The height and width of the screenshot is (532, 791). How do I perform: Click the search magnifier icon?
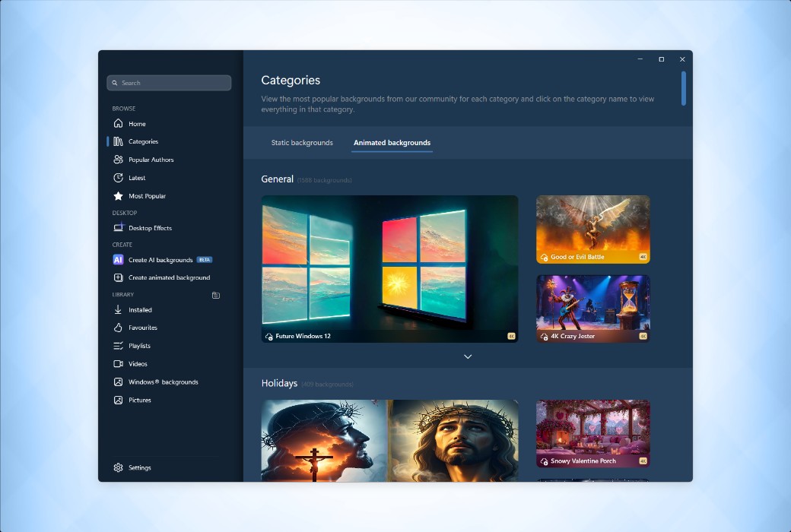(115, 83)
